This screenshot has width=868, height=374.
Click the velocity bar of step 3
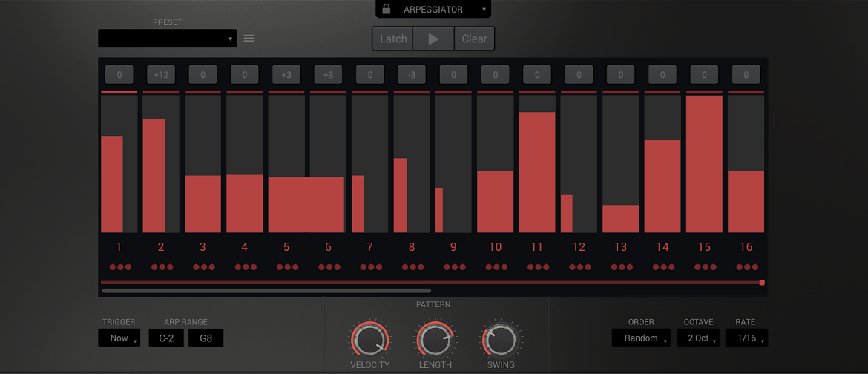[x=203, y=204]
